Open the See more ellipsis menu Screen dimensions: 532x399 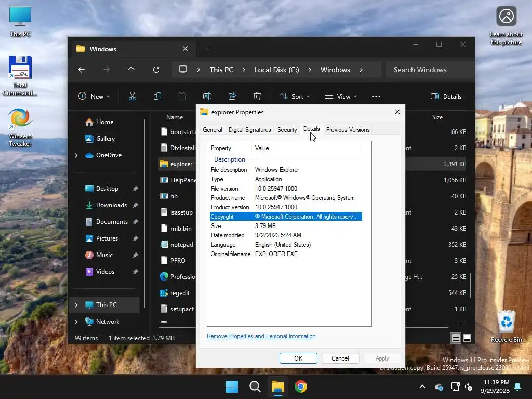[376, 96]
